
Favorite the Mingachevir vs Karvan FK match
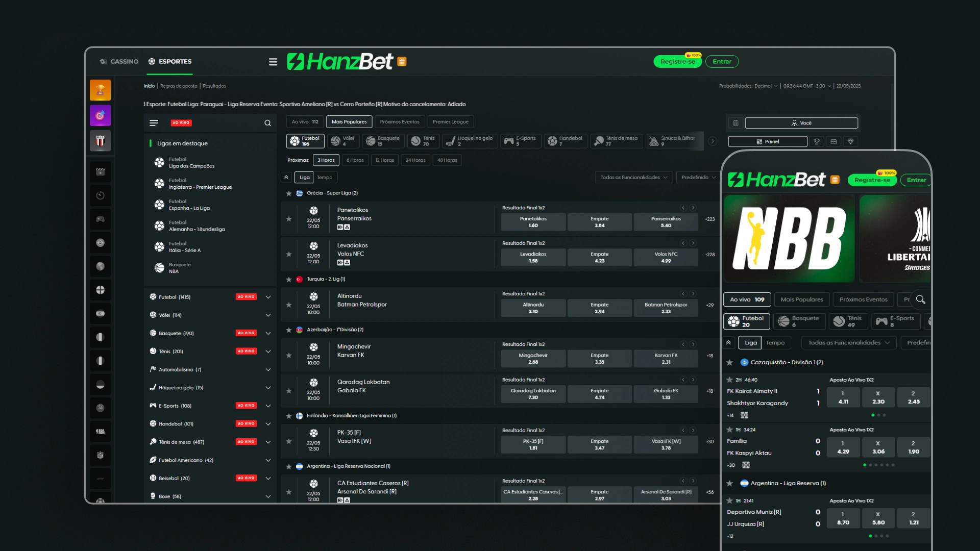(x=289, y=355)
